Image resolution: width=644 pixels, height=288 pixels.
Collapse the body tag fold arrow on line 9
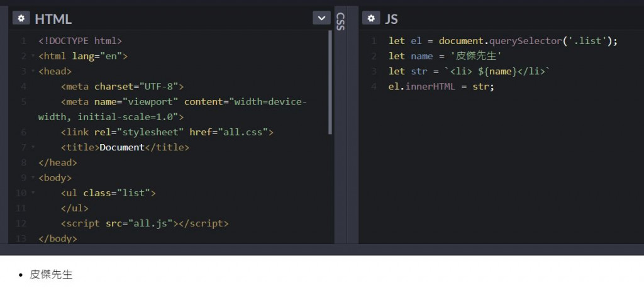point(33,177)
